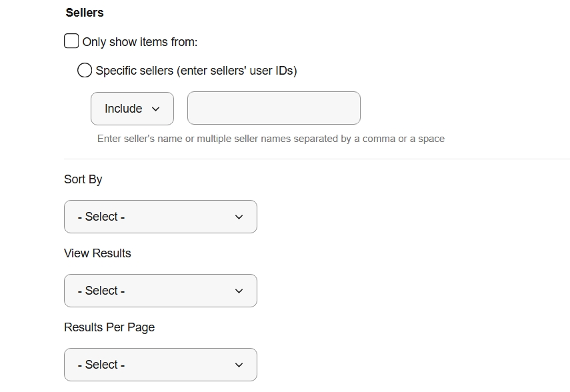Expand the Results Per Page select box
The image size is (570, 392).
(x=160, y=365)
